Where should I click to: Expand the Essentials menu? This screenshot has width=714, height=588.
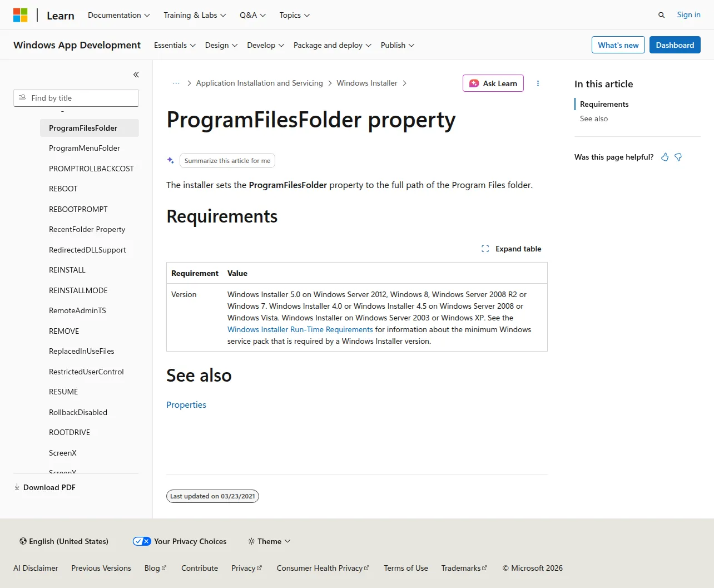click(x=175, y=45)
